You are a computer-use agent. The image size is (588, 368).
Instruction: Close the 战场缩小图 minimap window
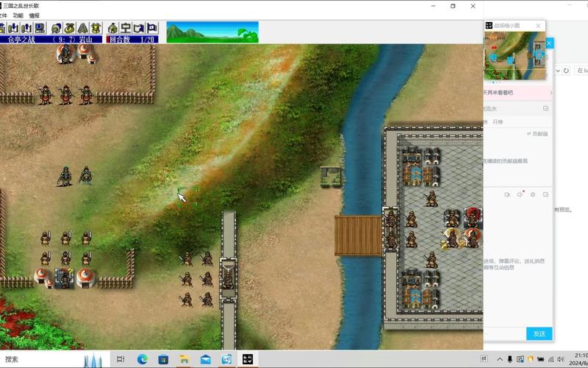click(539, 26)
